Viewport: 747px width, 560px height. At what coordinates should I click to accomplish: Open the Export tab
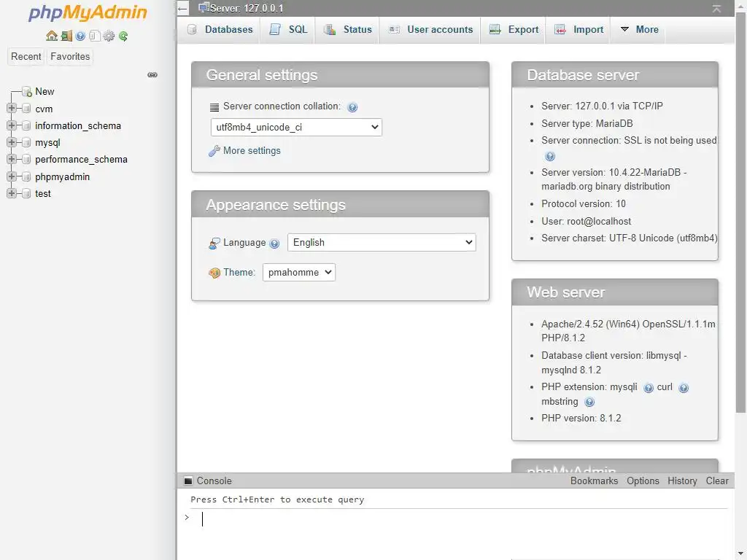point(514,29)
